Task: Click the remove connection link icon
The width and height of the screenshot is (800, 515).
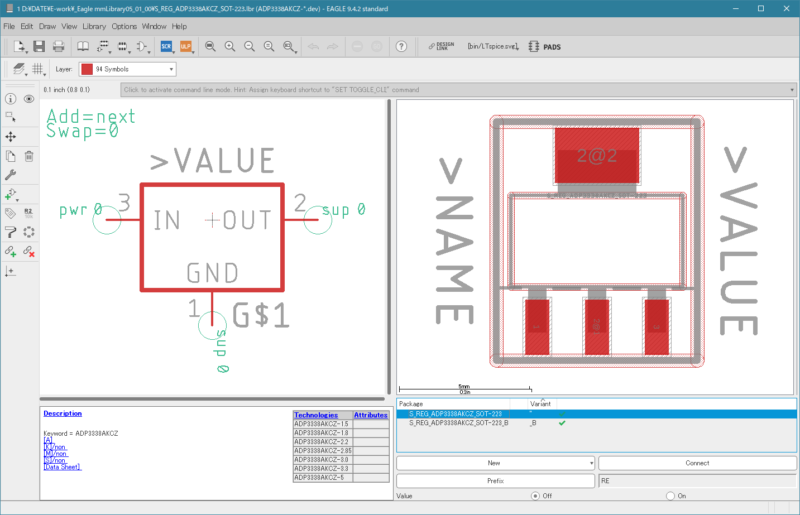Action: pos(29,251)
